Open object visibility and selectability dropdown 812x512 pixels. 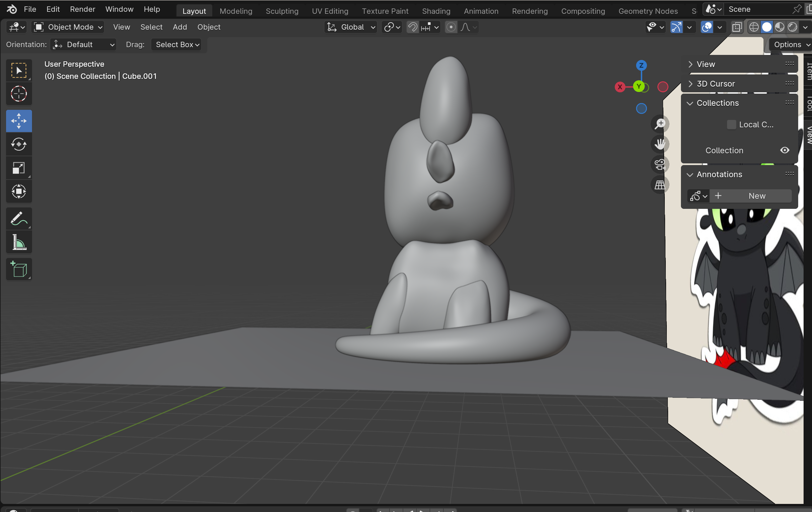pos(655,27)
